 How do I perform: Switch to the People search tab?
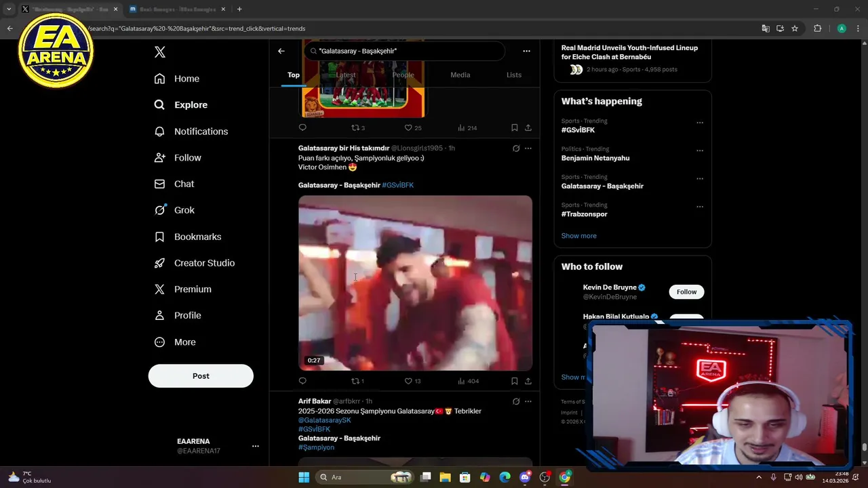(x=403, y=75)
